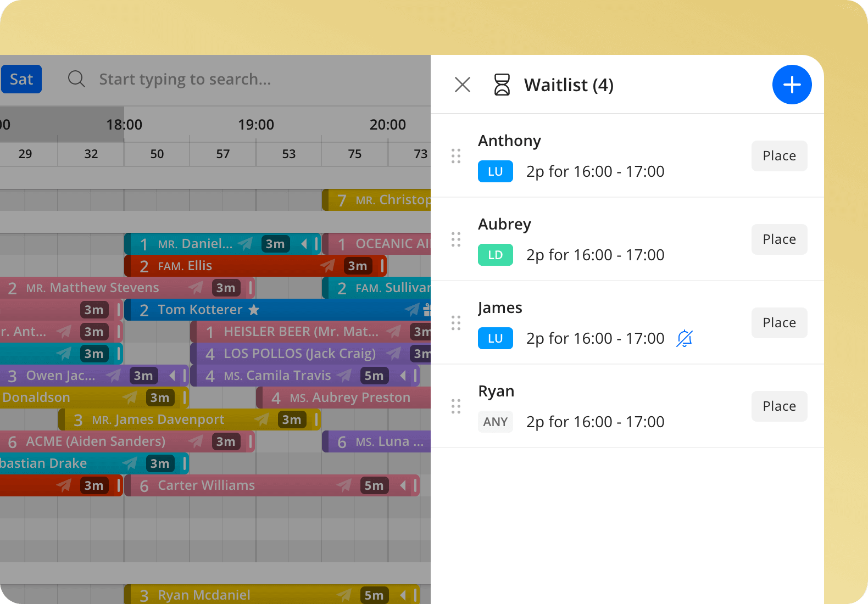Click the 18:00 time header
The width and height of the screenshot is (868, 604).
[124, 125]
